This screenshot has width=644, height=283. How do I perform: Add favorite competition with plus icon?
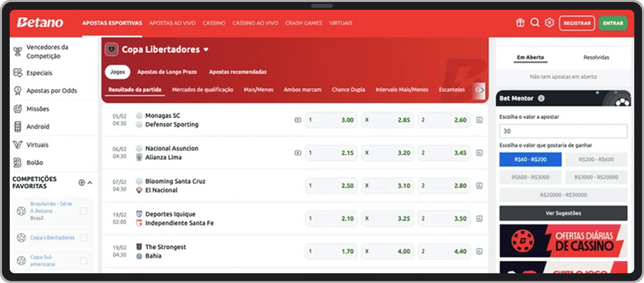pyautogui.click(x=82, y=182)
